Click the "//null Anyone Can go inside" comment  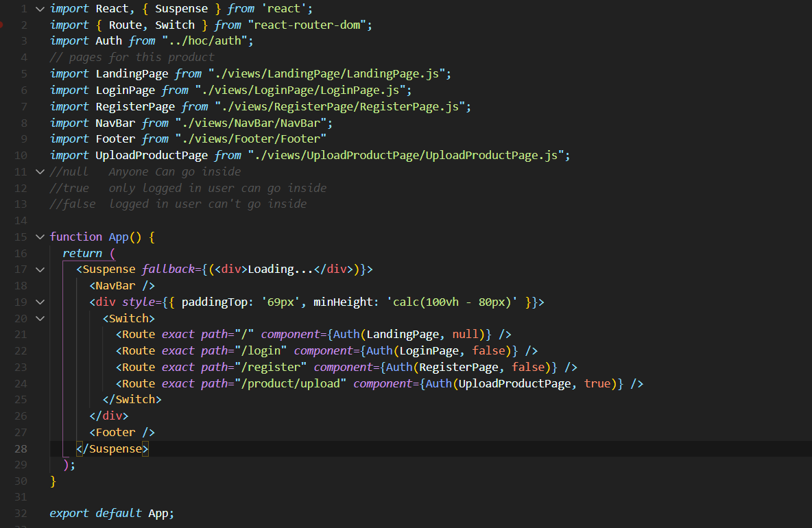pyautogui.click(x=145, y=172)
